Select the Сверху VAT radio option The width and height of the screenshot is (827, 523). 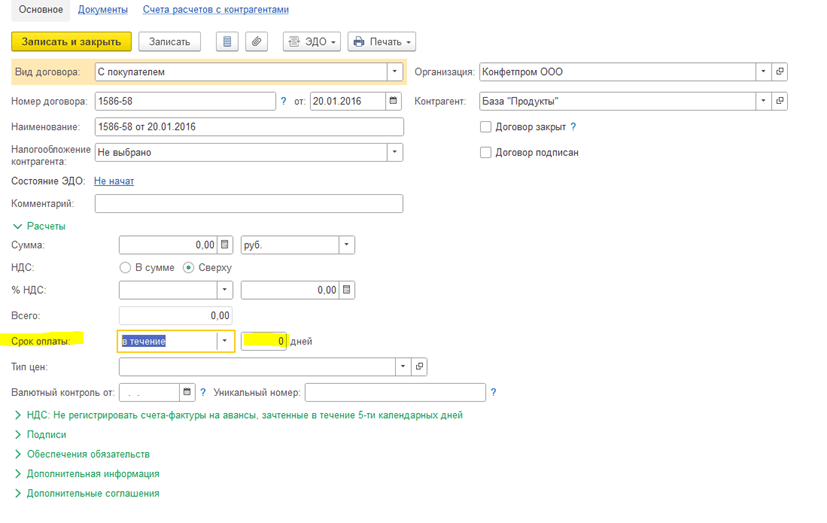pos(188,267)
